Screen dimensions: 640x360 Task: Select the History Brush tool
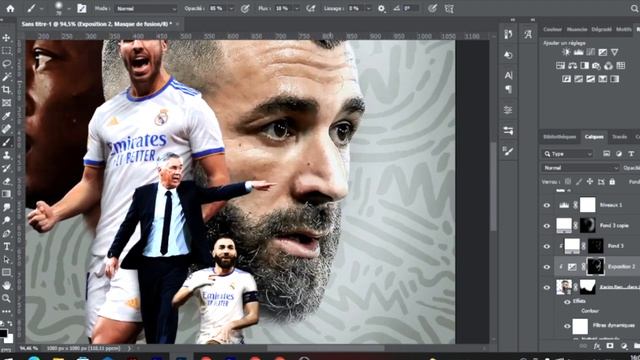click(6, 168)
